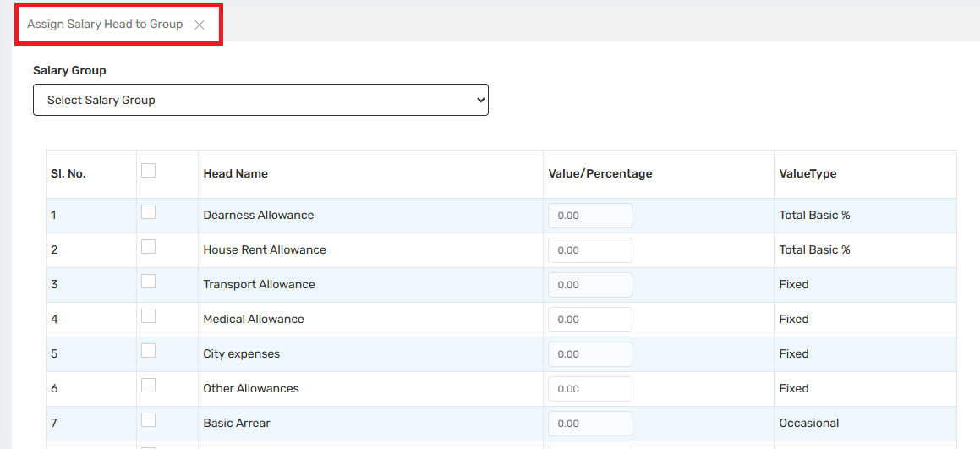Select the Basic Arrear text
This screenshot has width=980, height=449.
236,424
